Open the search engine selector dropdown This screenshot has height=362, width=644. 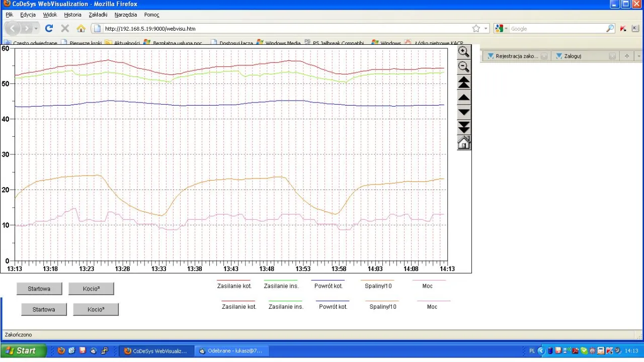(x=502, y=29)
